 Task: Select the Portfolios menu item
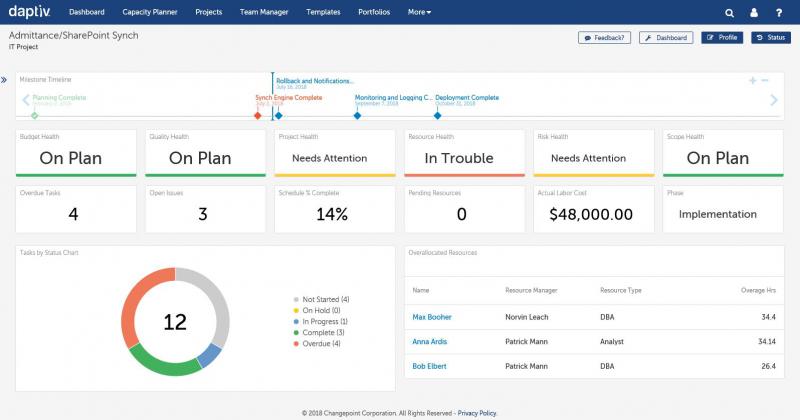pyautogui.click(x=375, y=13)
